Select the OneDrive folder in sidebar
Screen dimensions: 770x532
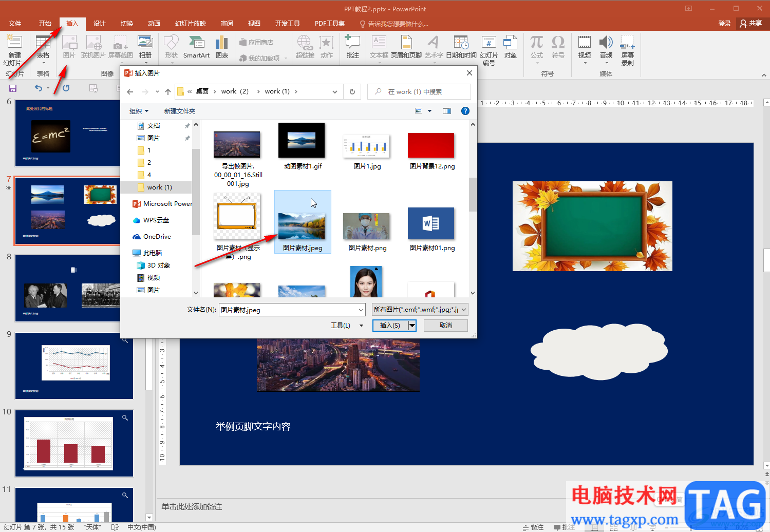point(157,237)
